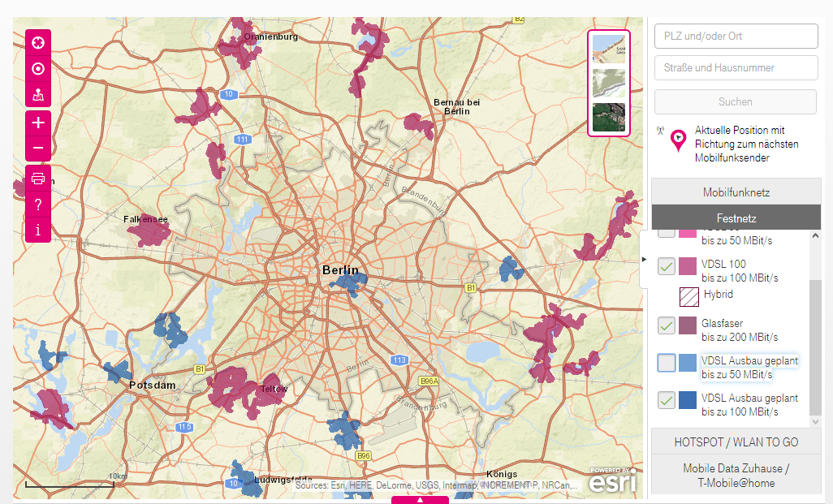The height and width of the screenshot is (504, 833).
Task: Click the 113 highway shield
Action: 399,360
